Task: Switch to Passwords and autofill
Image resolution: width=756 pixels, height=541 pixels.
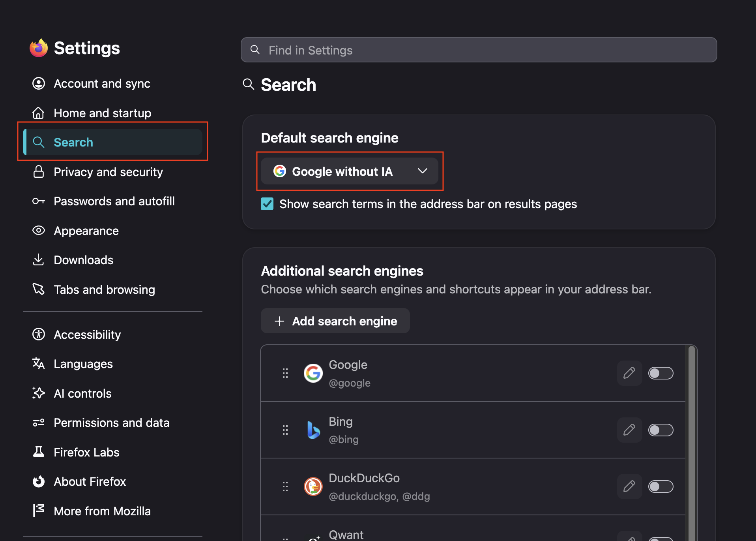Action: 113,201
